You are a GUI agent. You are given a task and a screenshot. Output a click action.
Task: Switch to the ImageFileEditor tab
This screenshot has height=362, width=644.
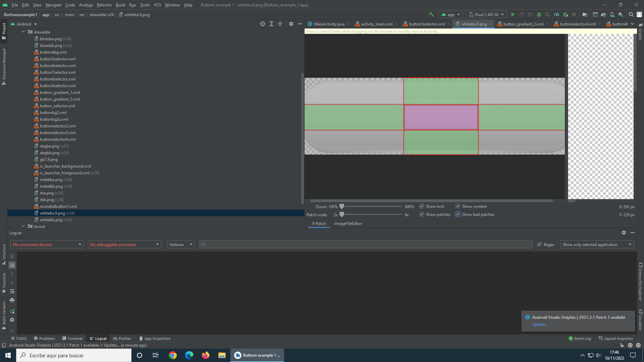(x=348, y=224)
